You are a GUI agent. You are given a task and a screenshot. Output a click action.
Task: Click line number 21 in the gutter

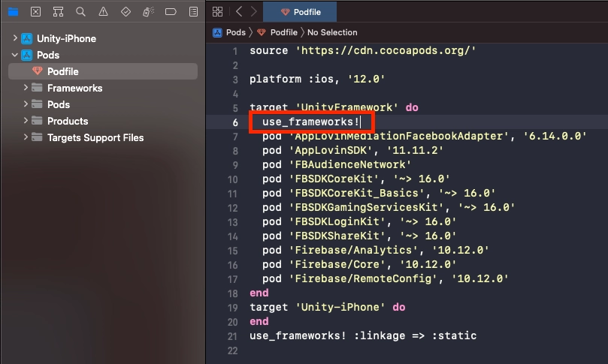tap(233, 336)
